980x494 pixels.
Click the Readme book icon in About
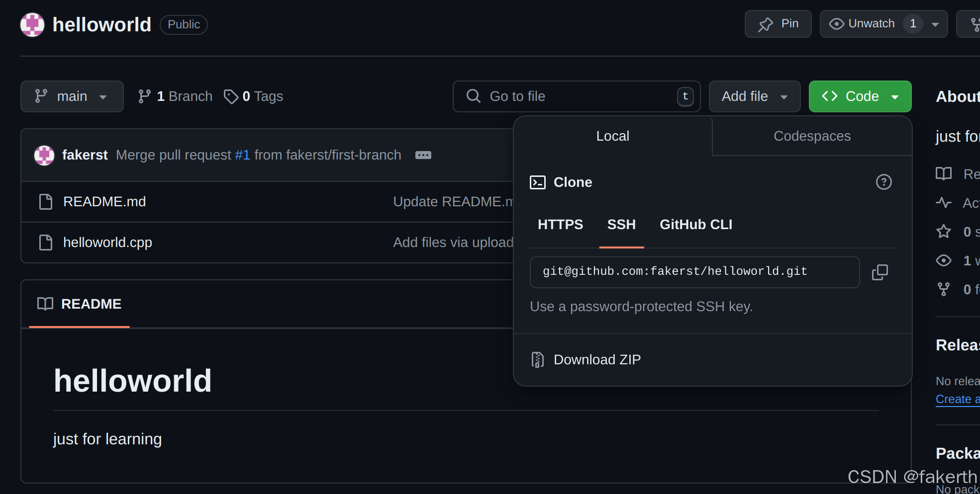coord(944,174)
